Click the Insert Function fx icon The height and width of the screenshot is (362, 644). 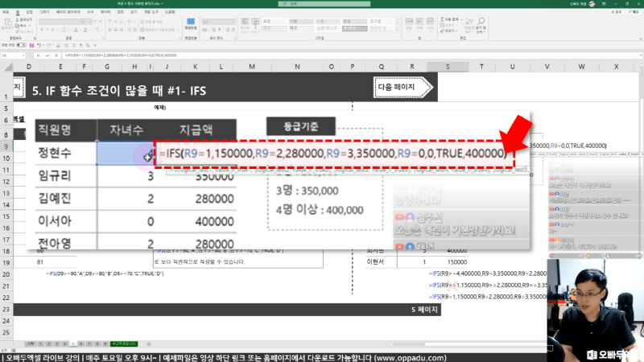56,56
